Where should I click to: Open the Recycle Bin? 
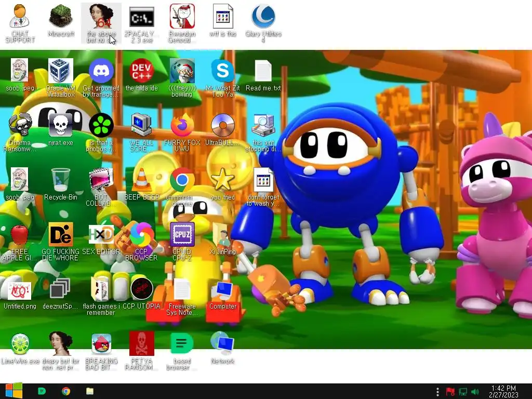click(x=61, y=180)
